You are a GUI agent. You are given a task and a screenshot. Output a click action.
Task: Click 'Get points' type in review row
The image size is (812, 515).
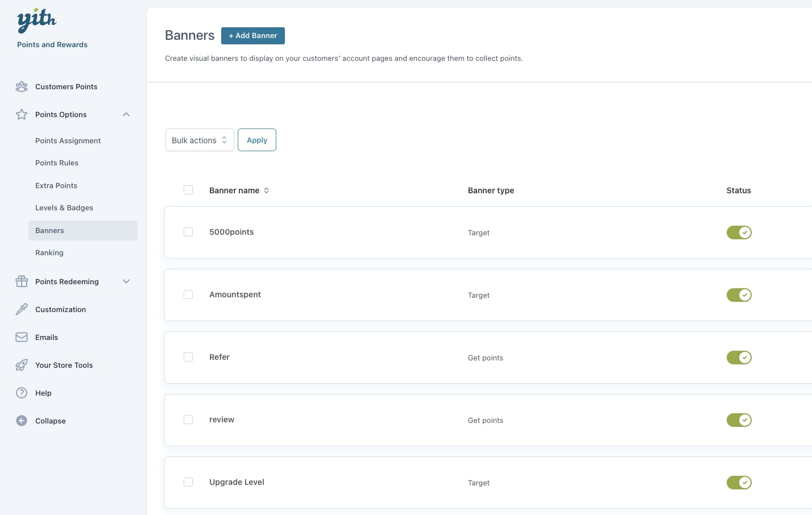tap(486, 420)
